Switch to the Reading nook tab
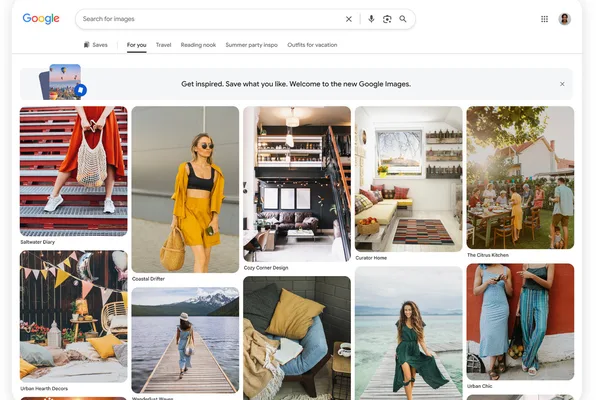The width and height of the screenshot is (600, 400). [x=198, y=45]
